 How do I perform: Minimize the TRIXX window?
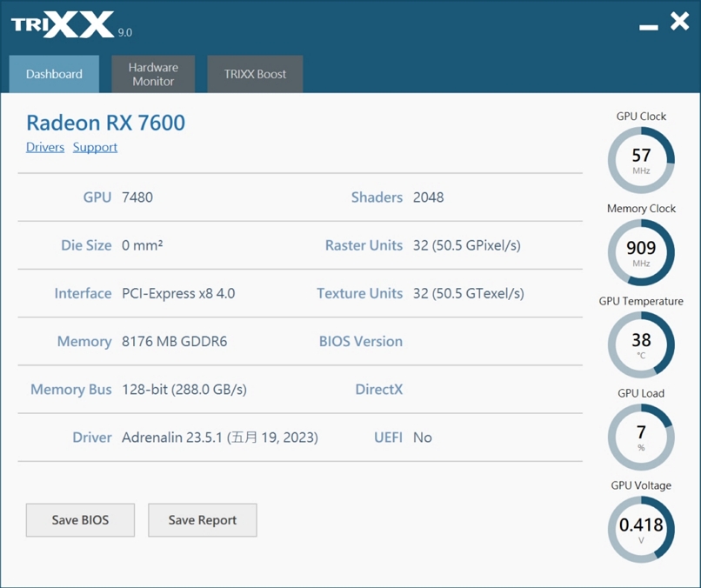pos(649,28)
